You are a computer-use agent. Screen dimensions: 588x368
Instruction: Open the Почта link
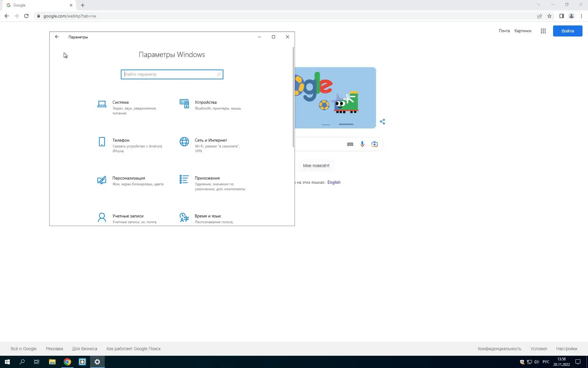[504, 31]
